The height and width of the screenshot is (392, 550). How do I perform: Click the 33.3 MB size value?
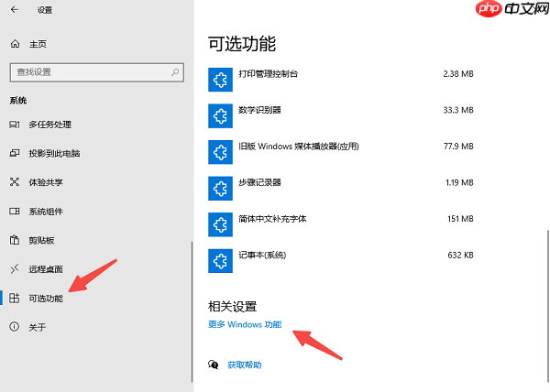pos(458,110)
